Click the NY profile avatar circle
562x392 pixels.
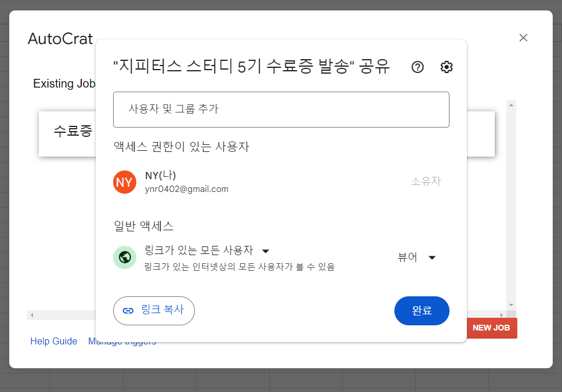point(124,182)
